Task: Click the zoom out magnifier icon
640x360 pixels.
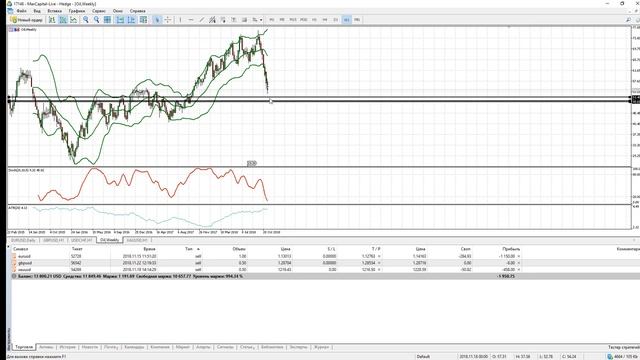Action: pyautogui.click(x=97, y=20)
